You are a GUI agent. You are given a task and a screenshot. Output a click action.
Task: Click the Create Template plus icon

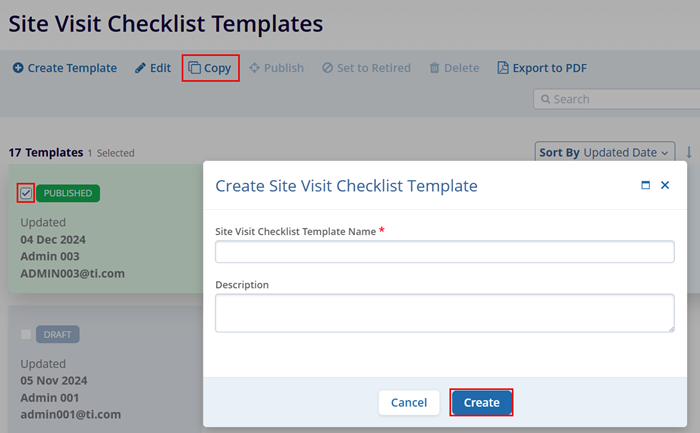click(x=18, y=68)
